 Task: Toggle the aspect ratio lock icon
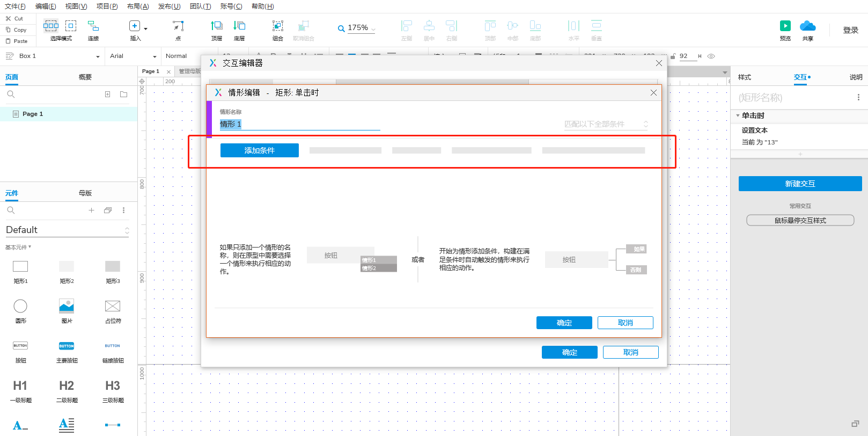pyautogui.click(x=673, y=56)
